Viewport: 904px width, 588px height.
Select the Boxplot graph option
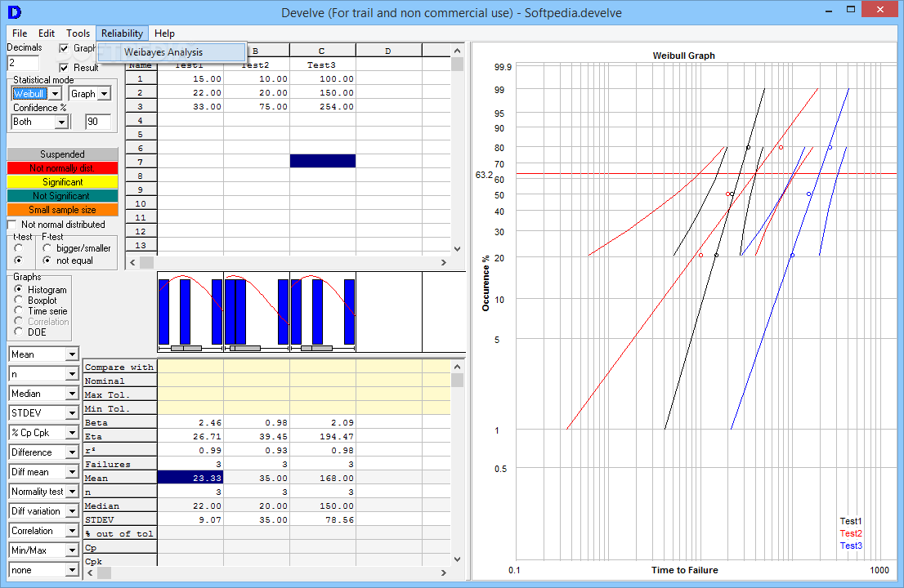click(19, 300)
